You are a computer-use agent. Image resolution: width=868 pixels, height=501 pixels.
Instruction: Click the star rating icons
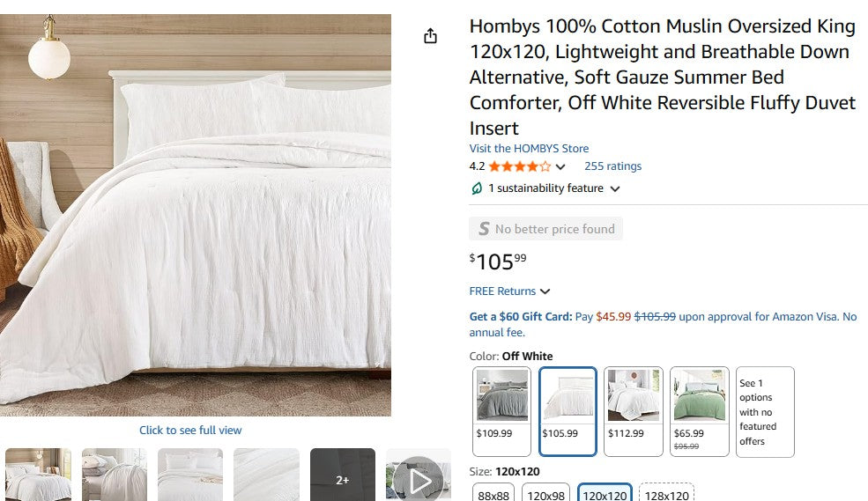coord(520,166)
